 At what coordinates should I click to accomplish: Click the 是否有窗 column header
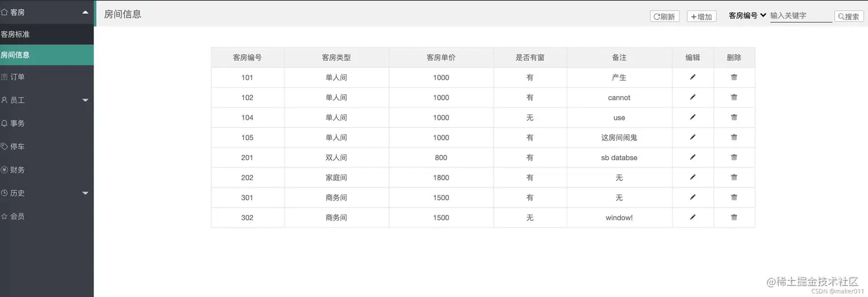click(x=530, y=57)
